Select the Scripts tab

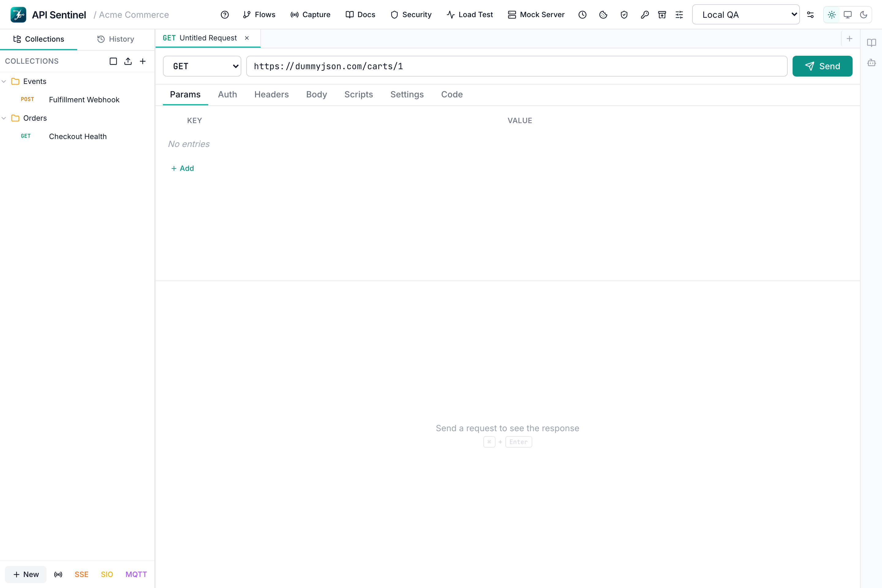[359, 95]
